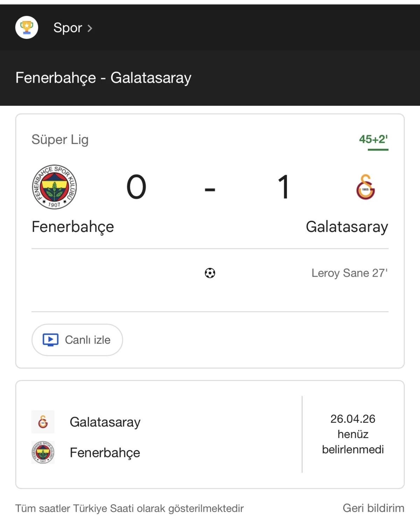Click the small Fenerbahçe logo in fixture row
This screenshot has height=525, width=420.
(43, 452)
